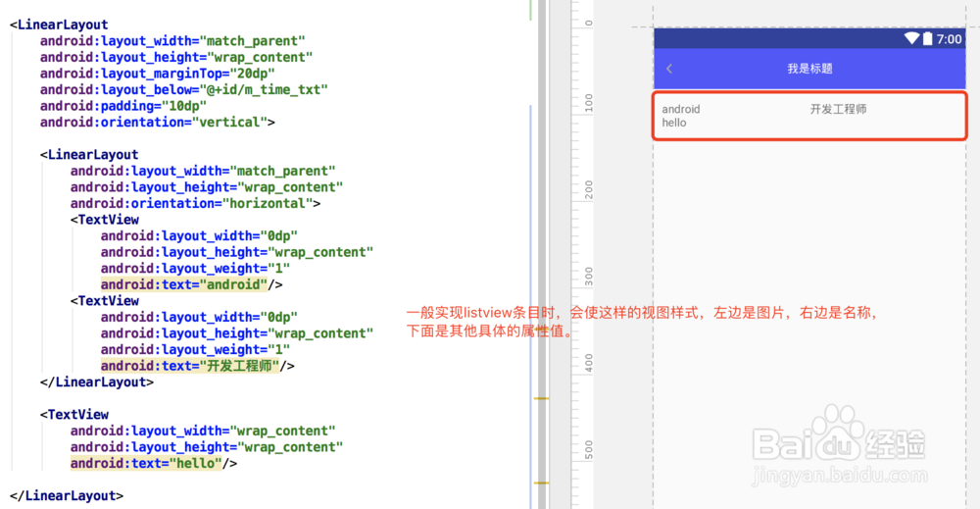Click the 500 mark on the preview ruler
Viewport: 980px width, 509px height.
[x=588, y=449]
